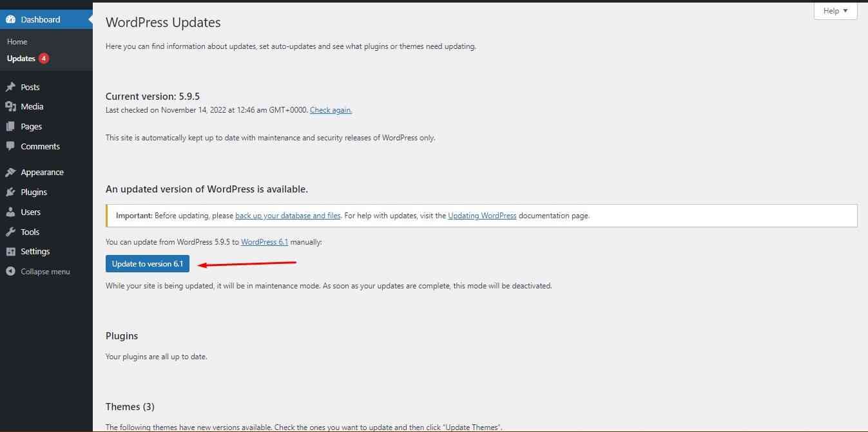
Task: Open the Help dropdown tab
Action: click(x=836, y=11)
